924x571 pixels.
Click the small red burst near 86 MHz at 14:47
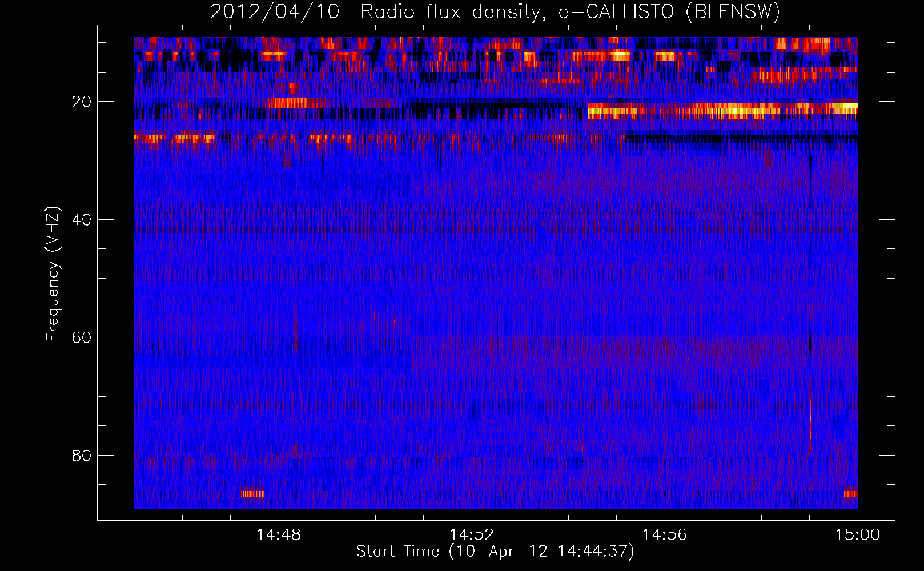[252, 493]
